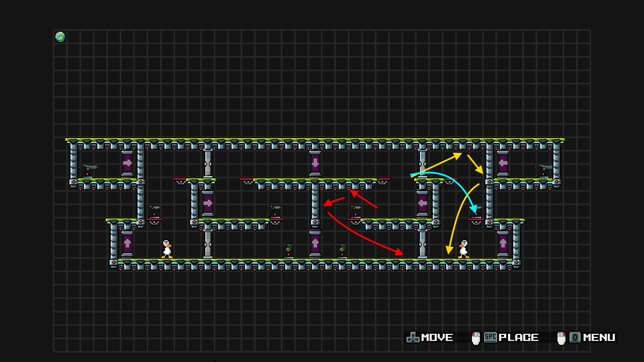Click the left-arrow teleporter in top-right room
Screen dimensions: 644x362
503,163
